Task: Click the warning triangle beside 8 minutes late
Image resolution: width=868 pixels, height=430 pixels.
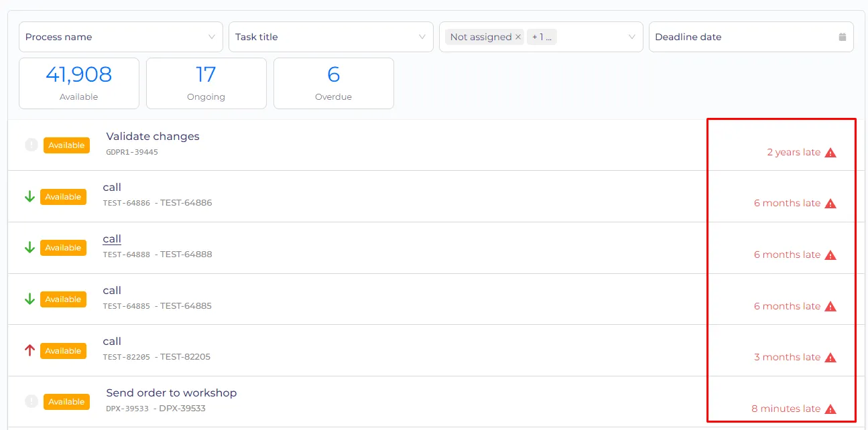Action: click(x=830, y=409)
